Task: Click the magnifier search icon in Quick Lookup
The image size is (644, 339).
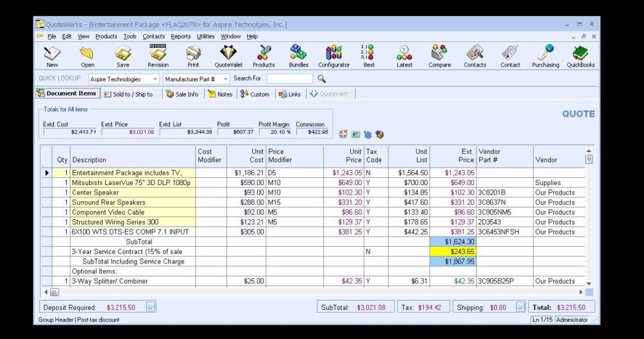Action: pyautogui.click(x=321, y=79)
